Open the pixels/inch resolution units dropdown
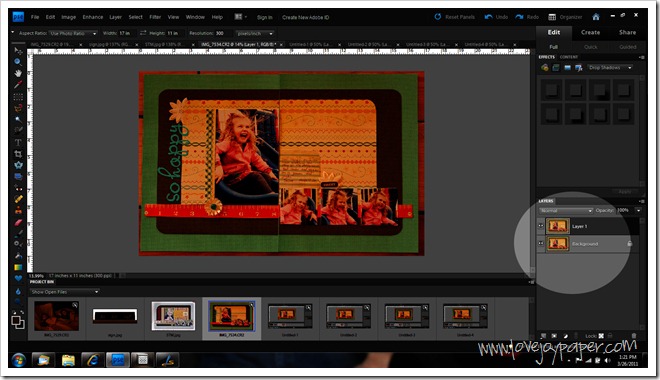This screenshot has height=380, width=660. (x=255, y=33)
